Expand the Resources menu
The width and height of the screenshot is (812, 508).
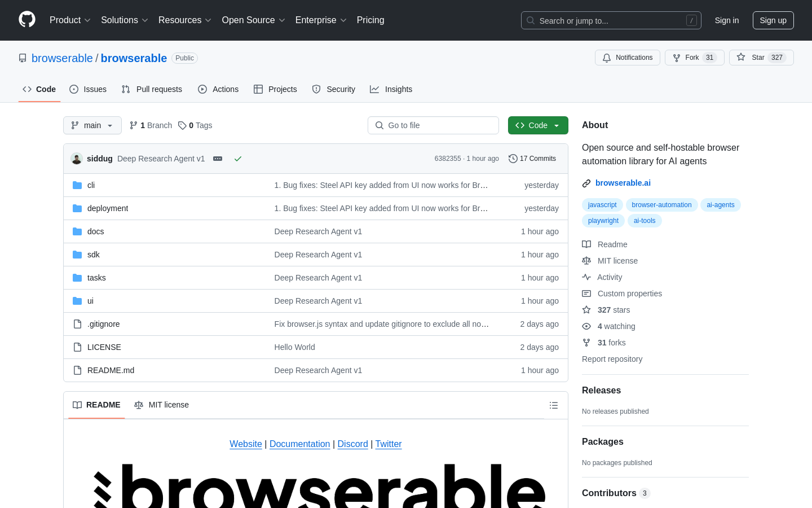coord(185,20)
